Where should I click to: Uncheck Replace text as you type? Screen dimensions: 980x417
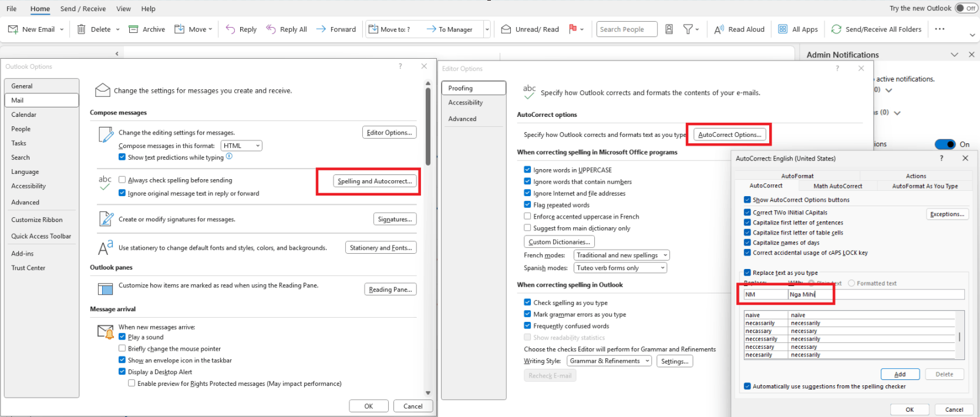[747, 273]
